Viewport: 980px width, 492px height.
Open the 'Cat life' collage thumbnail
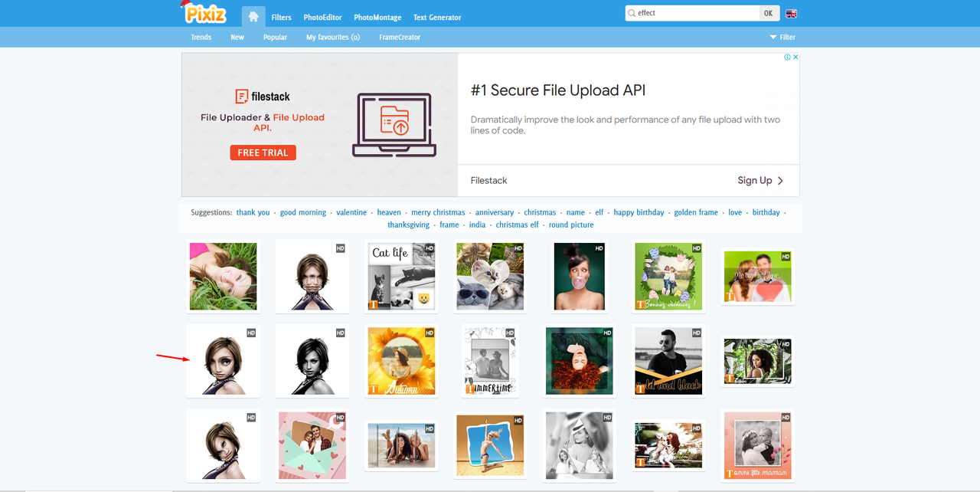(402, 276)
